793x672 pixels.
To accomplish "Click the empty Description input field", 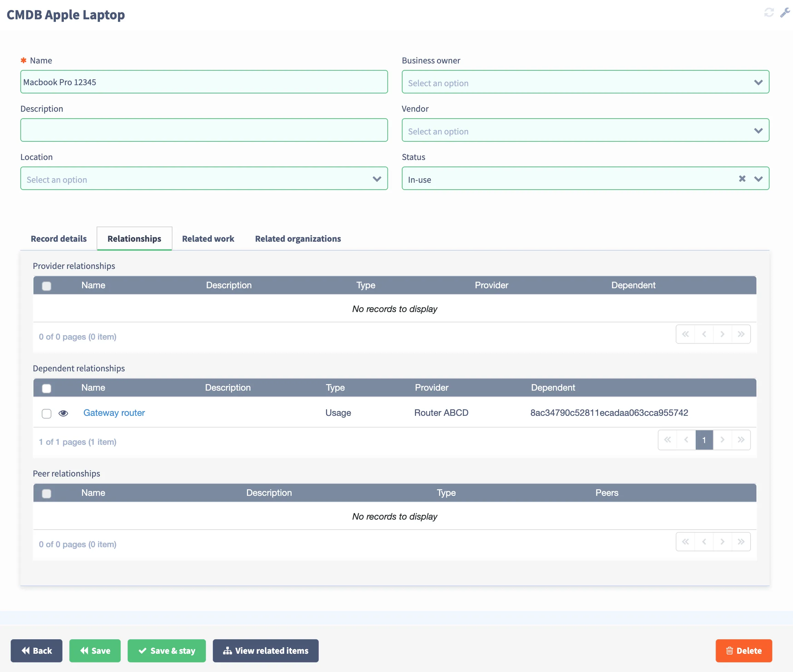I will coord(204,130).
